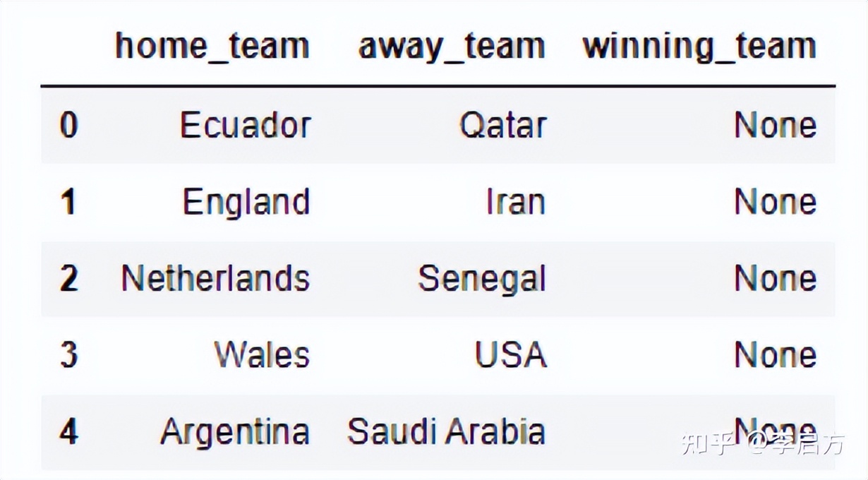Click the None value in Wales' row

pyautogui.click(x=775, y=354)
